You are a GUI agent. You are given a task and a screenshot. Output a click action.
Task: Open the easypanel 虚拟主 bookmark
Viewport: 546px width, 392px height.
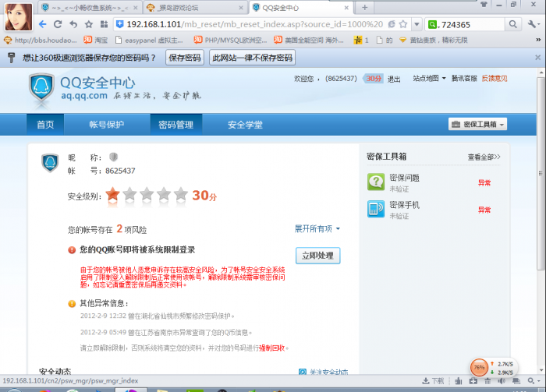pos(149,41)
